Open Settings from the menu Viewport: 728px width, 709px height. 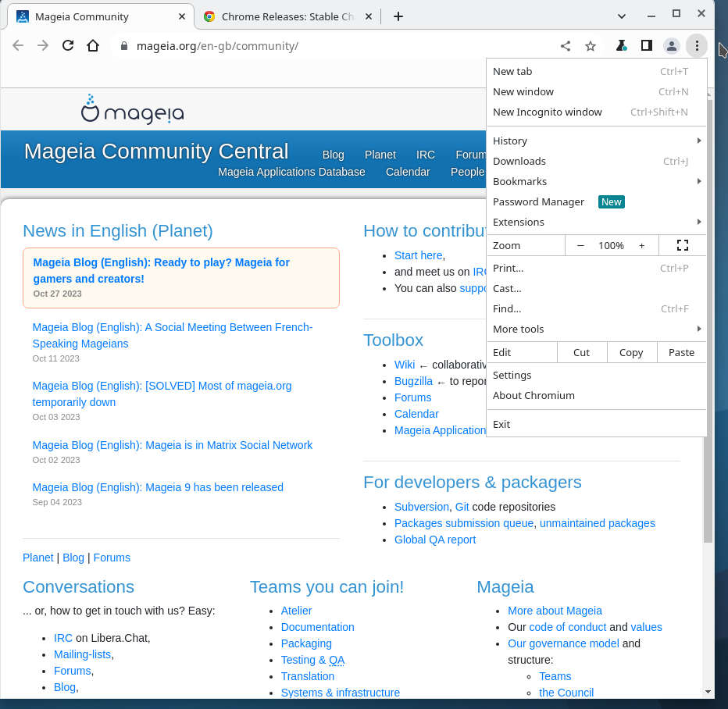pos(596,376)
